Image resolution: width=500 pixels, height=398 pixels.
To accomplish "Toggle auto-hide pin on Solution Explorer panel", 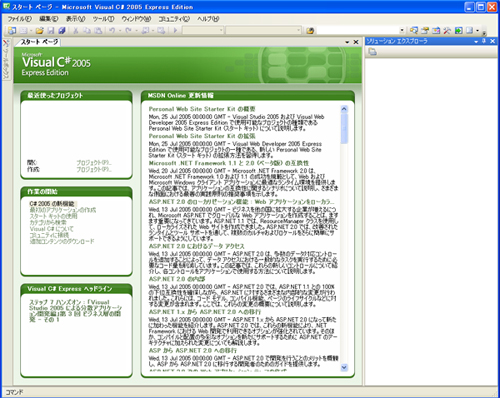I will click(x=484, y=41).
